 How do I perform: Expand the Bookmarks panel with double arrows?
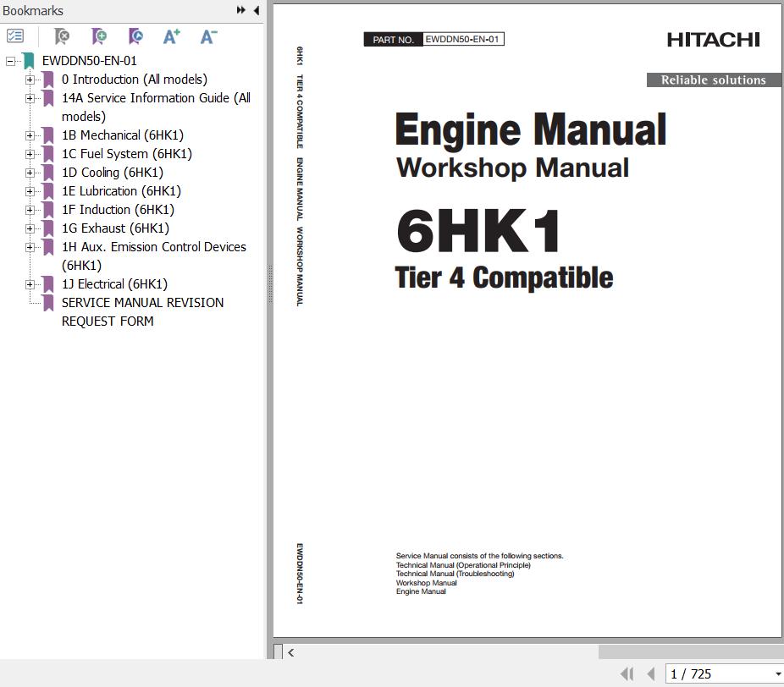coord(241,10)
